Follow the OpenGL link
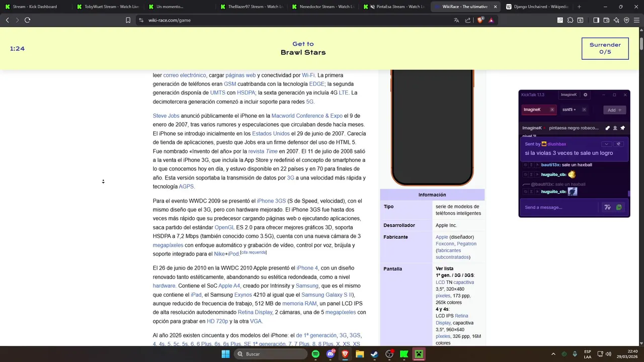Viewport: 644px width, 362px height. point(224,227)
